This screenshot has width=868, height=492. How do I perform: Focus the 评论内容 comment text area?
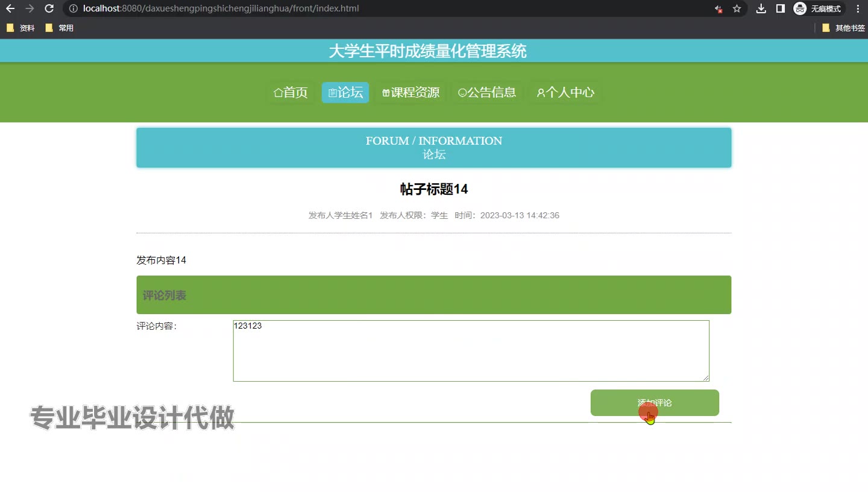[x=471, y=351]
